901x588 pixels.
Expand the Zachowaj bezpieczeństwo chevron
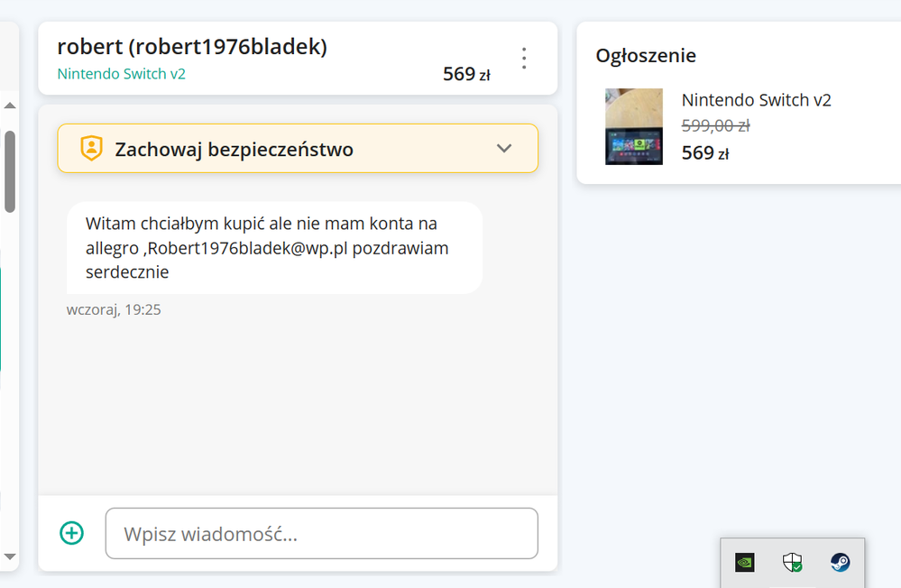(504, 148)
